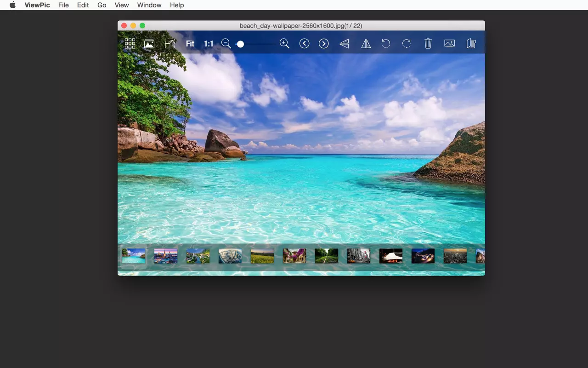
Task: Select the green forest path thumbnail
Action: pyautogui.click(x=327, y=256)
